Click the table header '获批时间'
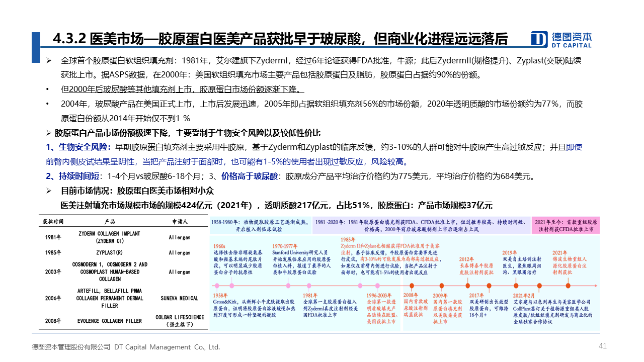The height and width of the screenshot is (362, 644). pos(53,221)
